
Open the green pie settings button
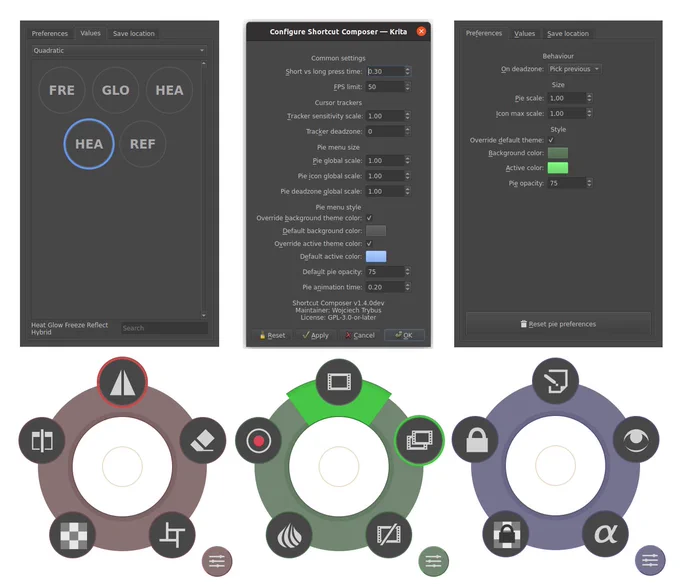click(433, 561)
